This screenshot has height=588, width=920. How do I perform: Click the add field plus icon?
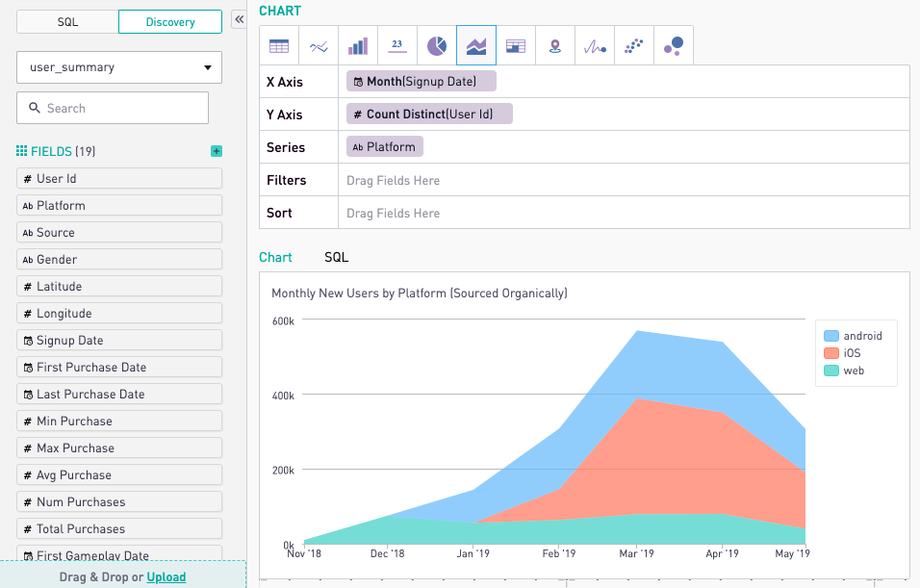217,151
